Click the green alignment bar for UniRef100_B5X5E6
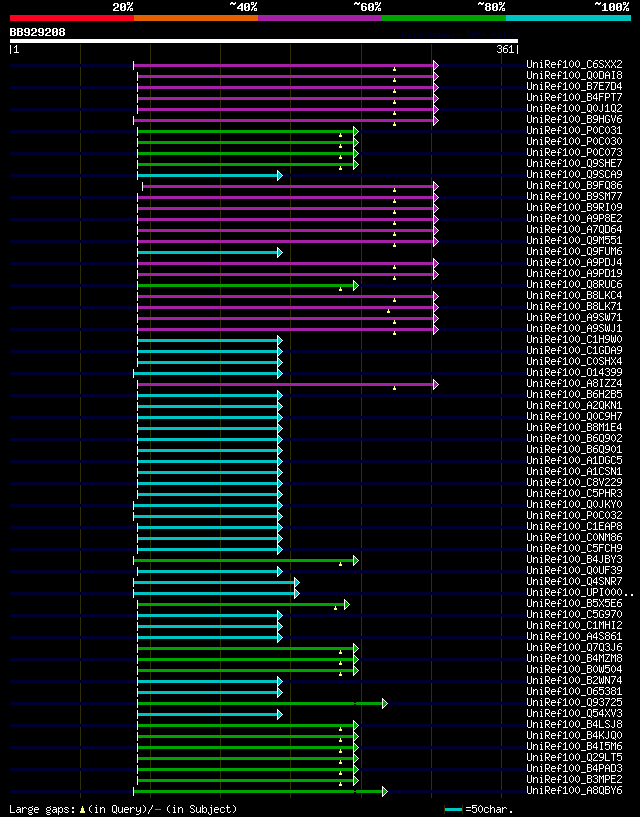Viewport: 640px width, 817px height. pos(243,604)
